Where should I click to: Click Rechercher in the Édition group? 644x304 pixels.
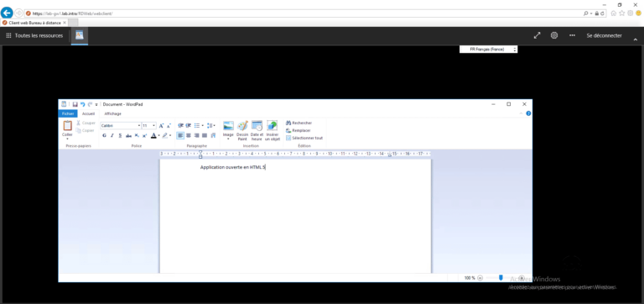coord(299,123)
